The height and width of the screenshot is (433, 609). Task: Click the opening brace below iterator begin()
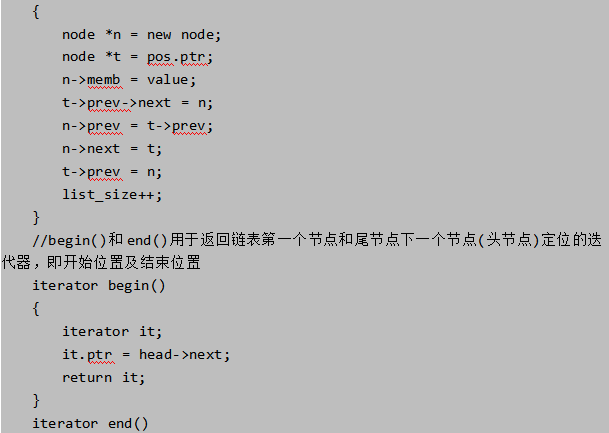(x=36, y=309)
